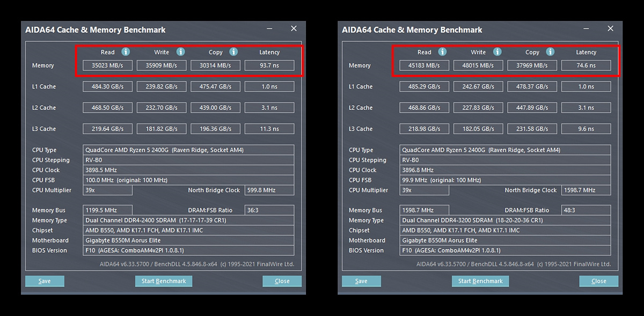
Task: Click BIOS Version field in right window
Action: (x=505, y=251)
